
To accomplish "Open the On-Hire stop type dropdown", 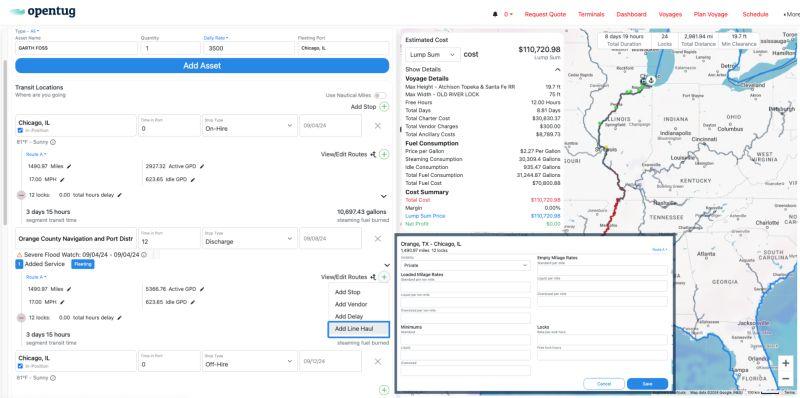I will coord(249,126).
